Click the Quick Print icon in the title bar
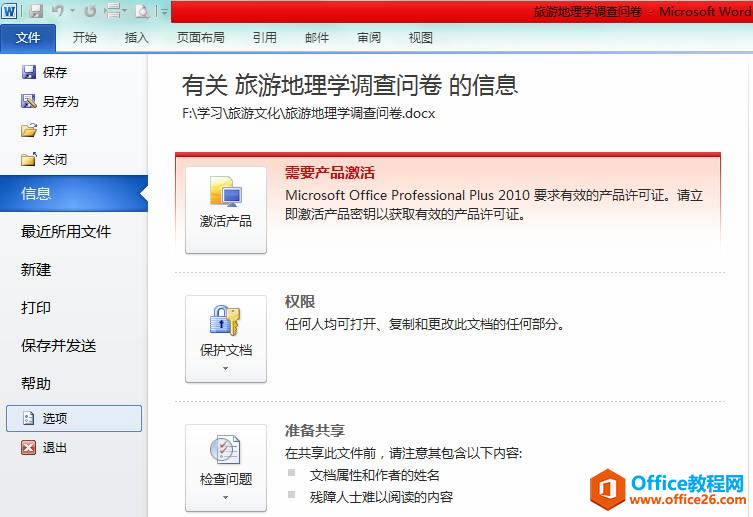753x517 pixels. 113,11
